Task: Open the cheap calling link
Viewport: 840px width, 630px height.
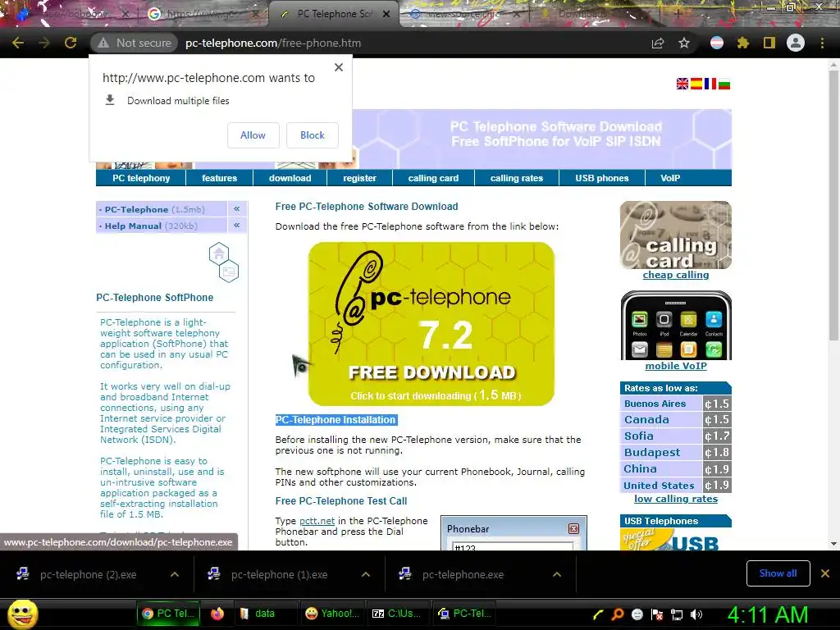Action: coord(676,275)
